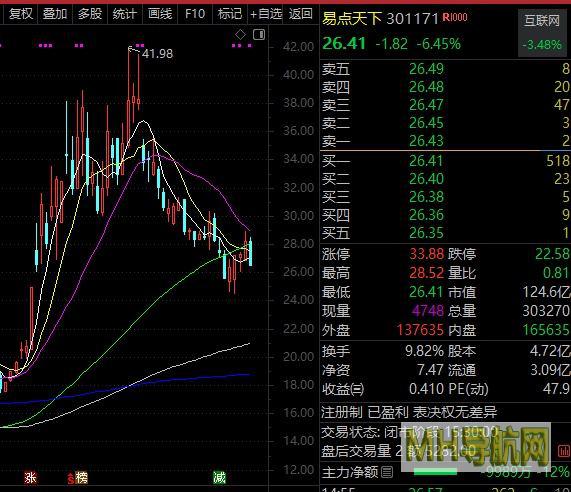Activate the 画线 drawing tool

click(160, 14)
